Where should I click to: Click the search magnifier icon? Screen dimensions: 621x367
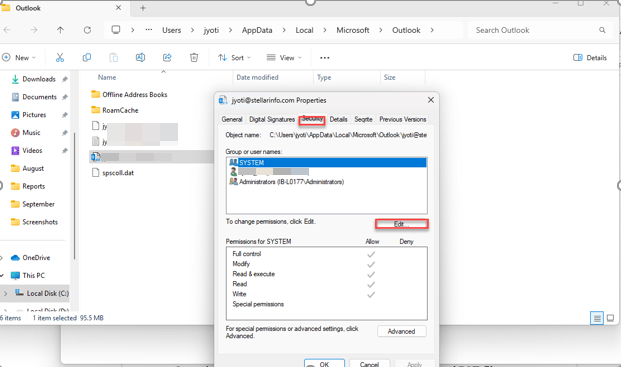602,30
